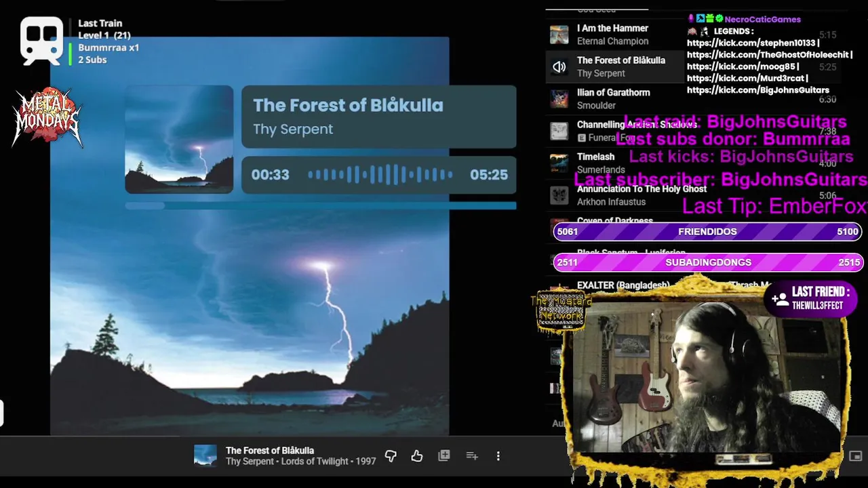Click the FRIENDIDOS goal progress bar

click(x=707, y=231)
